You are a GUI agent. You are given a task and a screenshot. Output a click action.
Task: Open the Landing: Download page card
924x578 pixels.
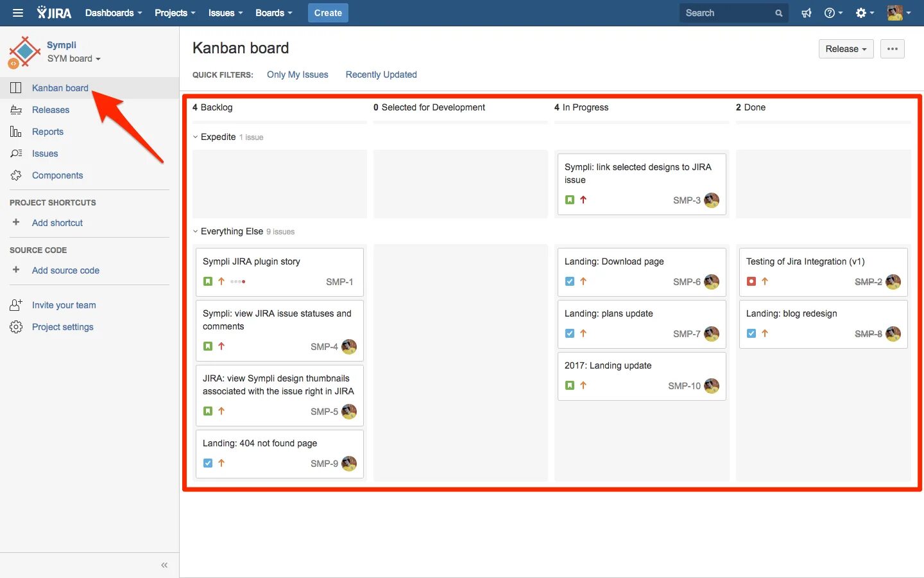[642, 272]
